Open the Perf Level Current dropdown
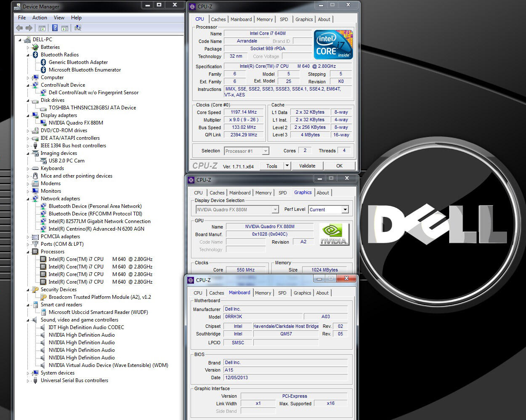Image resolution: width=526 pixels, height=420 pixels. [345, 210]
